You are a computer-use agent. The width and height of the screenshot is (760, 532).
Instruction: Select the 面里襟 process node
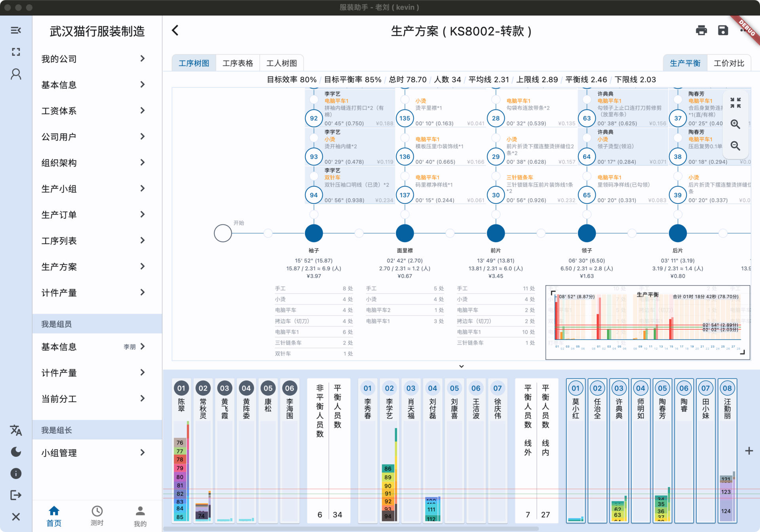(x=405, y=233)
